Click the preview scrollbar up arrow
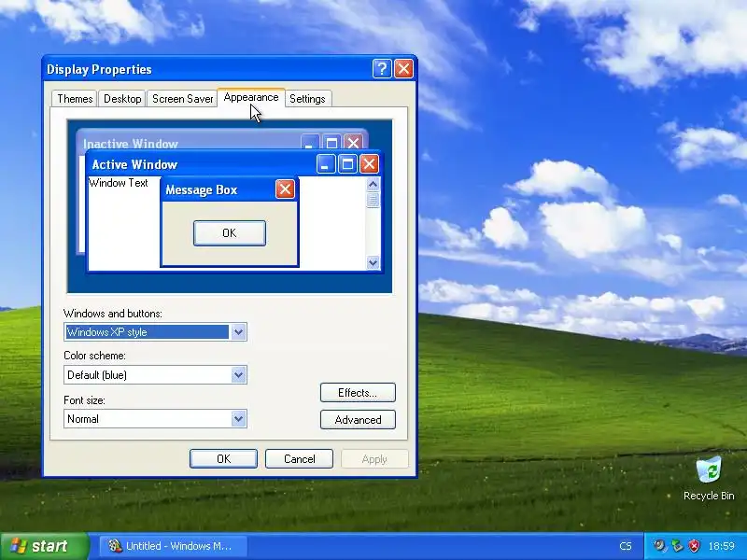 373,184
